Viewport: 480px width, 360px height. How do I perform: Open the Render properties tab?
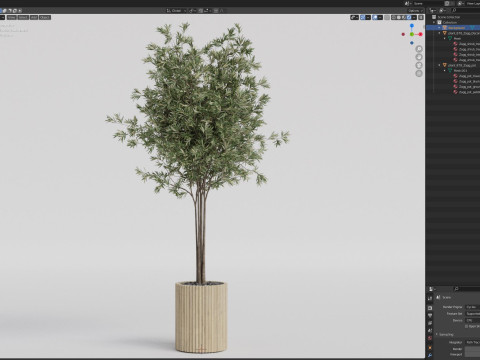[430, 308]
